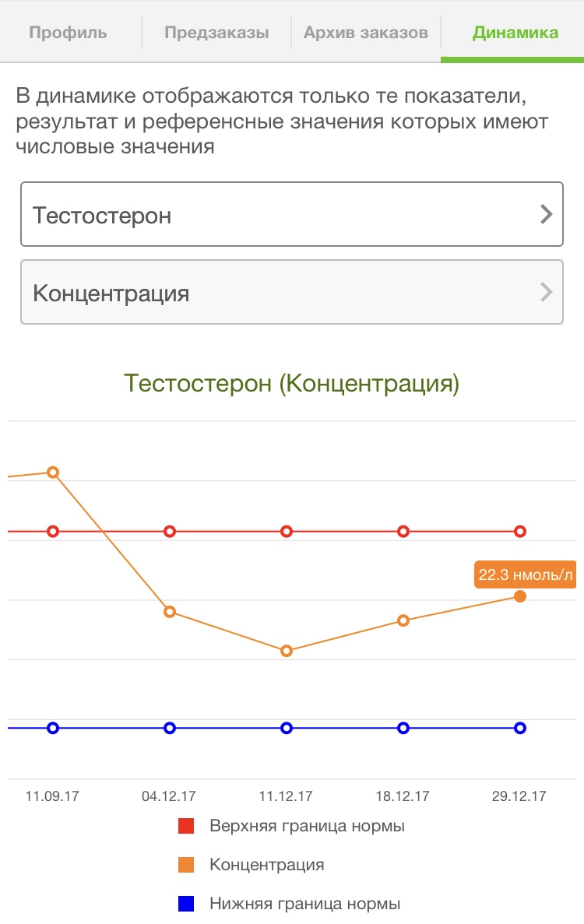The height and width of the screenshot is (924, 584).
Task: Click the Верхняя граница нормы legend label
Action: pyautogui.click(x=307, y=826)
